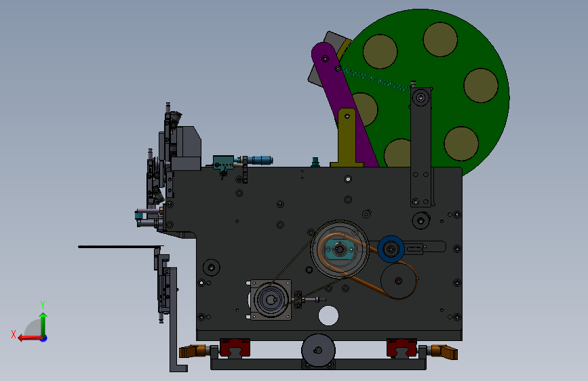Select the bottom center handwheel

pyautogui.click(x=318, y=350)
